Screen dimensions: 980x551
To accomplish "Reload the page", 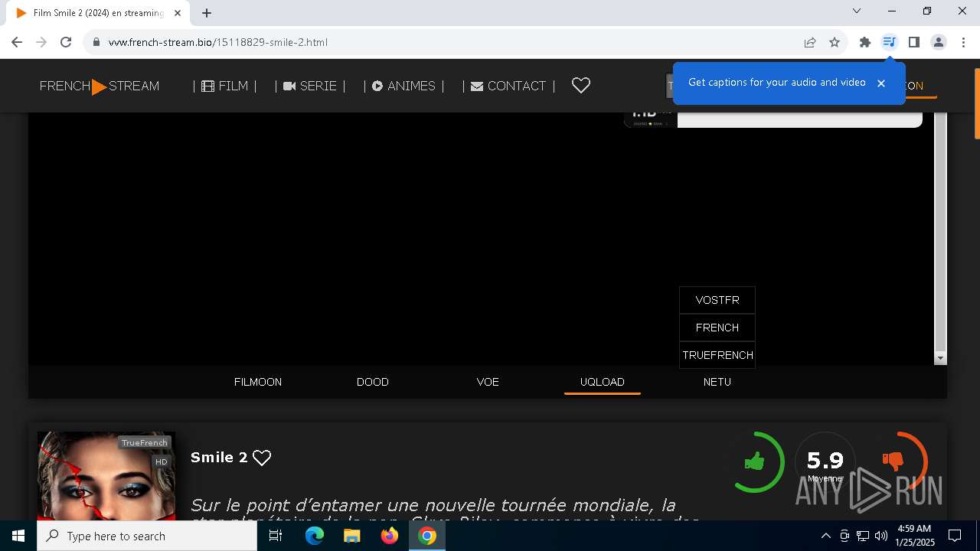I will [66, 42].
